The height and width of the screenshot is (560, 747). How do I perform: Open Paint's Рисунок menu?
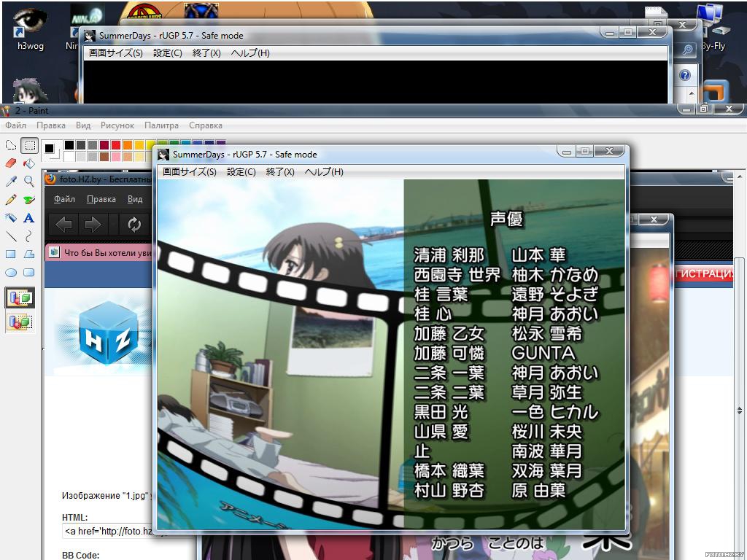(x=117, y=125)
